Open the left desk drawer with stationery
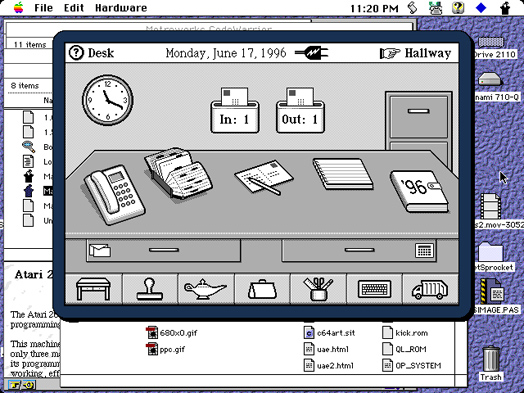 coord(163,250)
